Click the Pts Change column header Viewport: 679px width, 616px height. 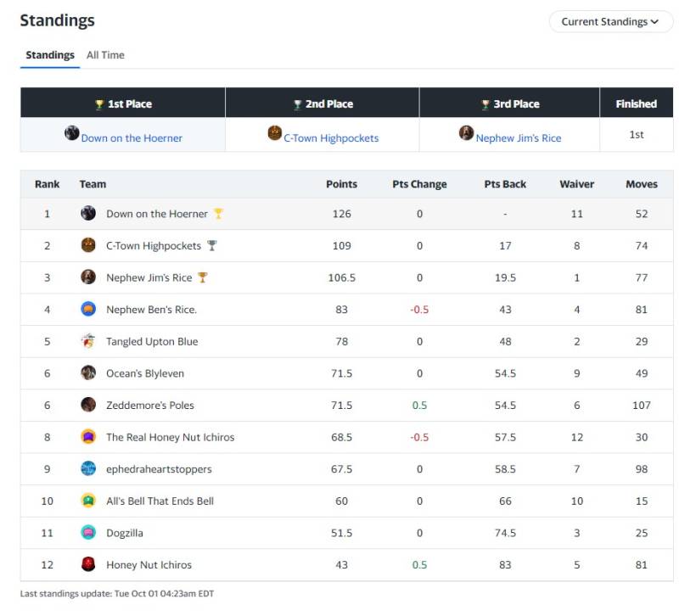pos(419,184)
